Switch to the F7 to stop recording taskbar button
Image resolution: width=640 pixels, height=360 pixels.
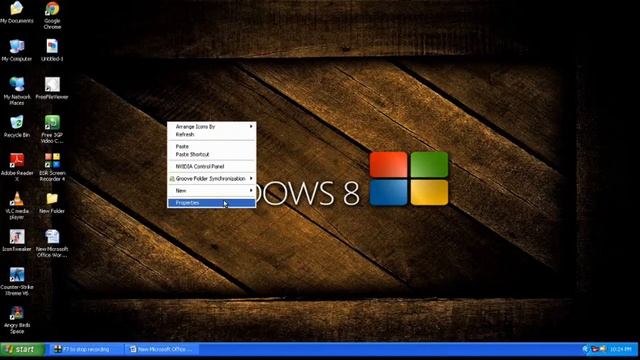pyautogui.click(x=86, y=349)
